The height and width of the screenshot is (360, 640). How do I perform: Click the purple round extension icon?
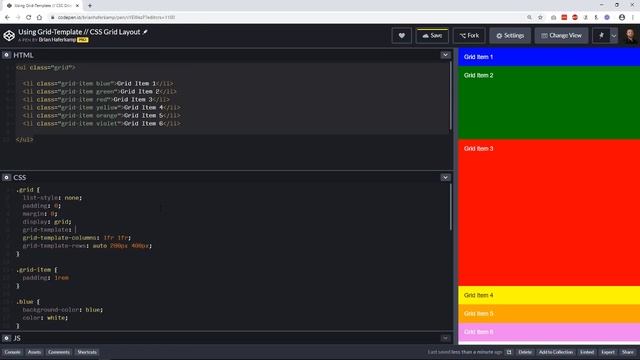click(x=607, y=18)
